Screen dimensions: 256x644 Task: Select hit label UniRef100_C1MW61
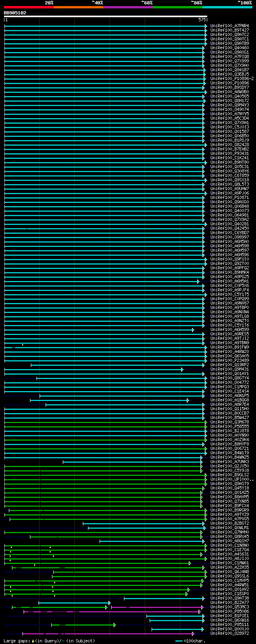[230, 563]
